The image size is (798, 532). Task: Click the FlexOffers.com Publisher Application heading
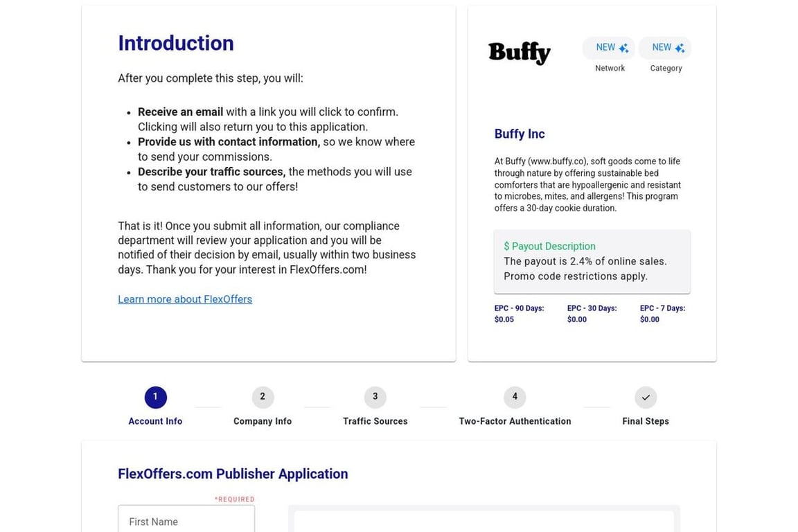[x=233, y=474]
